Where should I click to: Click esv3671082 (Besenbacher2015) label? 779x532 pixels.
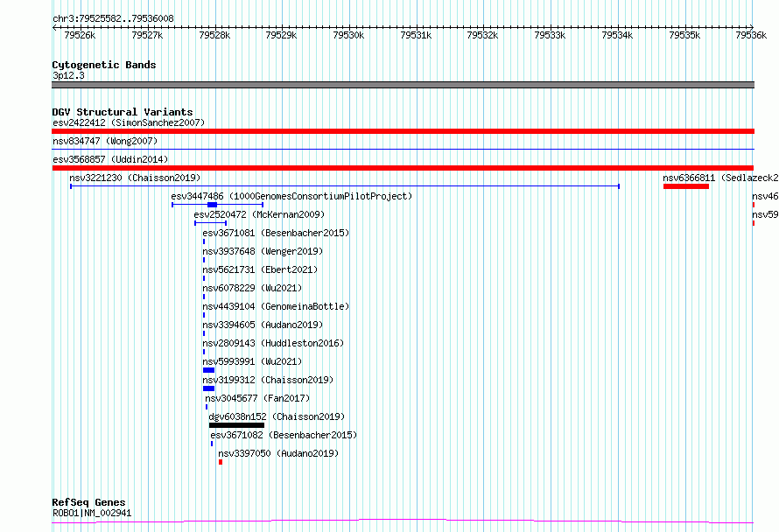click(x=284, y=435)
